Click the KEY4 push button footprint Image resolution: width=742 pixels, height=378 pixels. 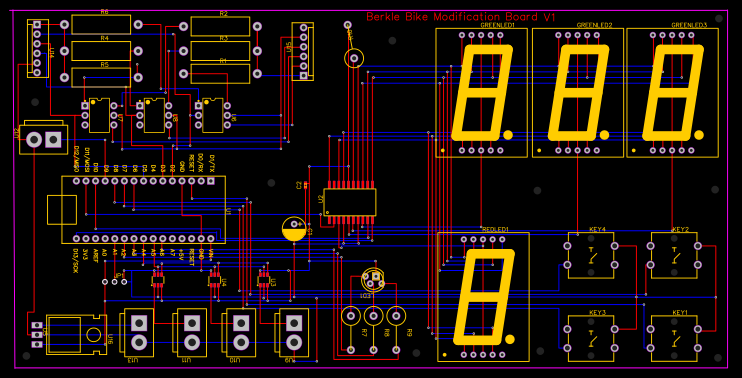(x=591, y=255)
